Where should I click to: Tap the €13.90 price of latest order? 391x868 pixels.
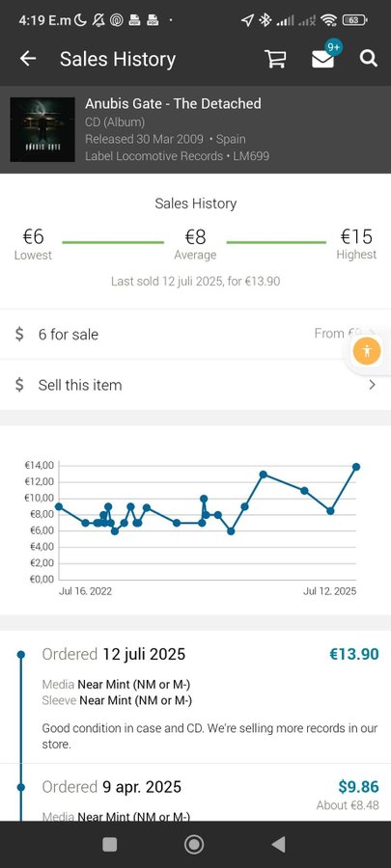354,654
